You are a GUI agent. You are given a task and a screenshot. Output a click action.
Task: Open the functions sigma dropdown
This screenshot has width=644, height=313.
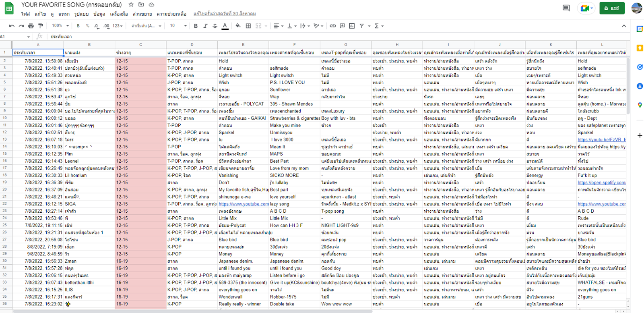point(379,26)
